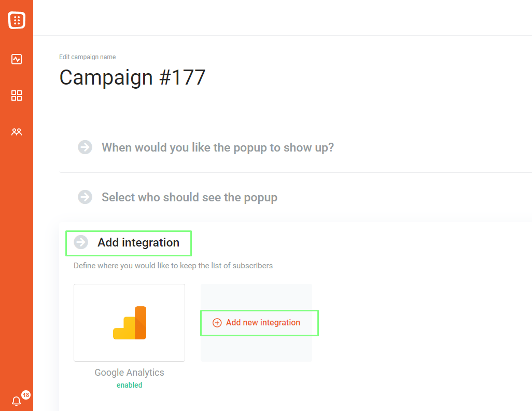Open the app logo home icon
This screenshot has height=411, width=532.
(x=17, y=20)
